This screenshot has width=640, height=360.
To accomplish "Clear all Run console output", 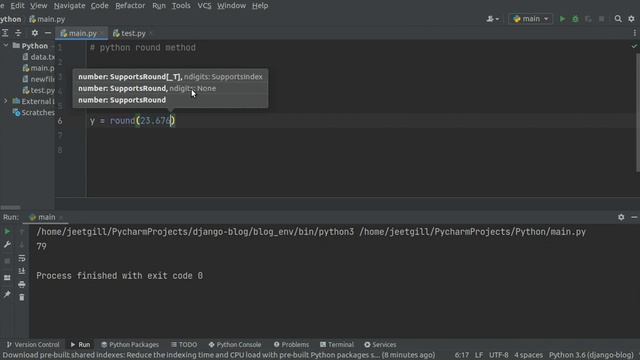I will point(22,298).
